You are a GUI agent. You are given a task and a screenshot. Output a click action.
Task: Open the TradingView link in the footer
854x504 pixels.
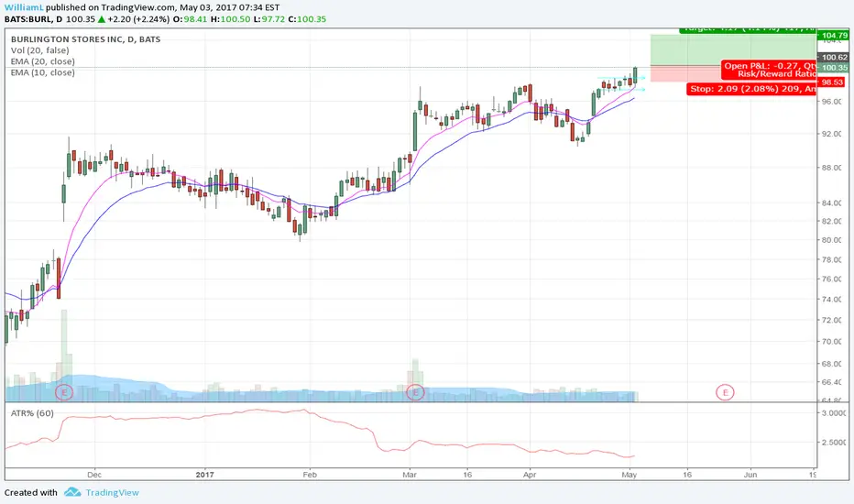[x=112, y=493]
